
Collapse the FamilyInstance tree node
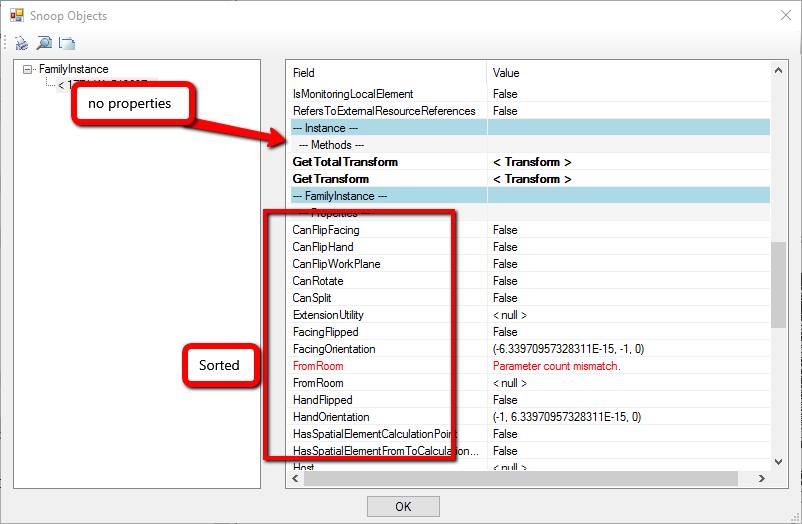tap(27, 69)
